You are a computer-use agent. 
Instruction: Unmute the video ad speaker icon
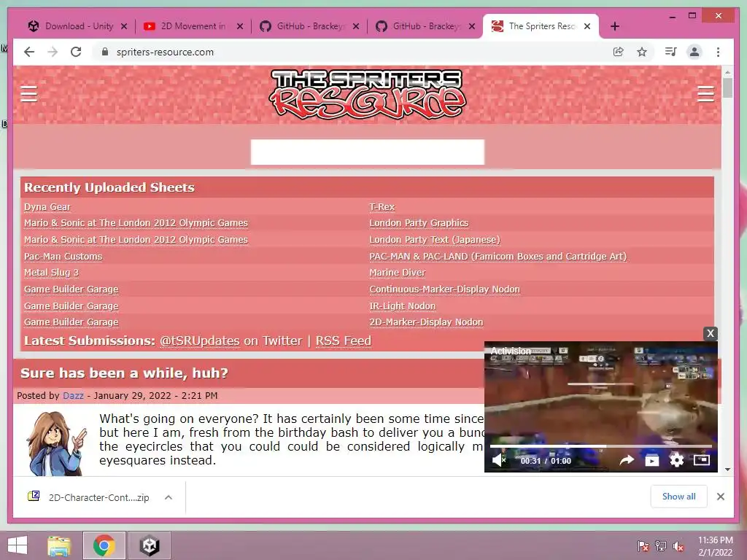[498, 461]
